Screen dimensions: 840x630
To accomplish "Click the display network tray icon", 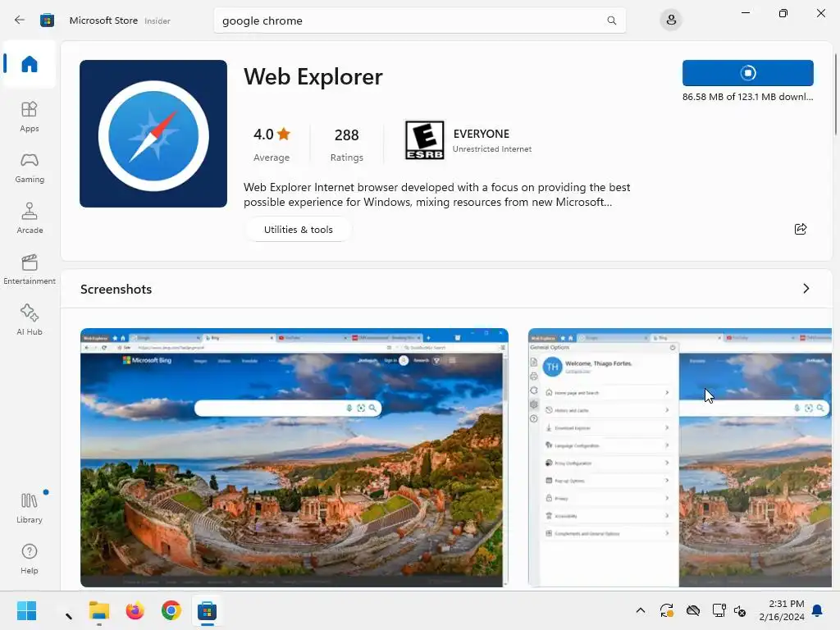I will tap(719, 610).
